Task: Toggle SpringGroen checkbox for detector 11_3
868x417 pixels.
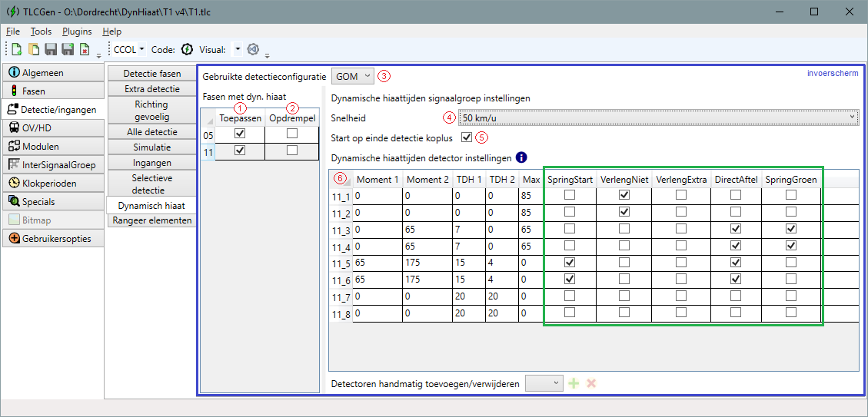Action: point(791,228)
